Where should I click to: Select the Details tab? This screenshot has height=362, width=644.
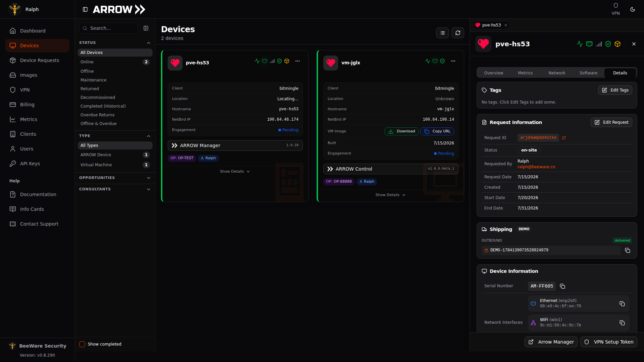point(620,73)
